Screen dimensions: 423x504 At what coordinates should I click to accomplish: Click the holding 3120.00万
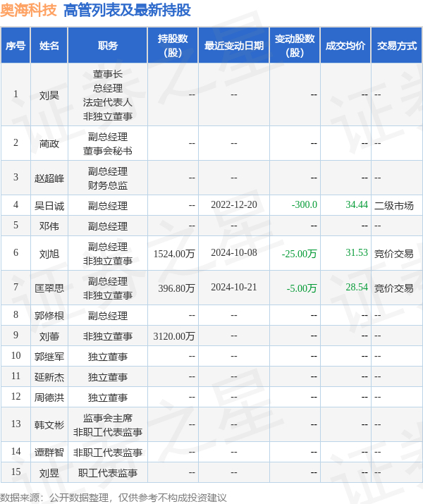click(x=174, y=336)
